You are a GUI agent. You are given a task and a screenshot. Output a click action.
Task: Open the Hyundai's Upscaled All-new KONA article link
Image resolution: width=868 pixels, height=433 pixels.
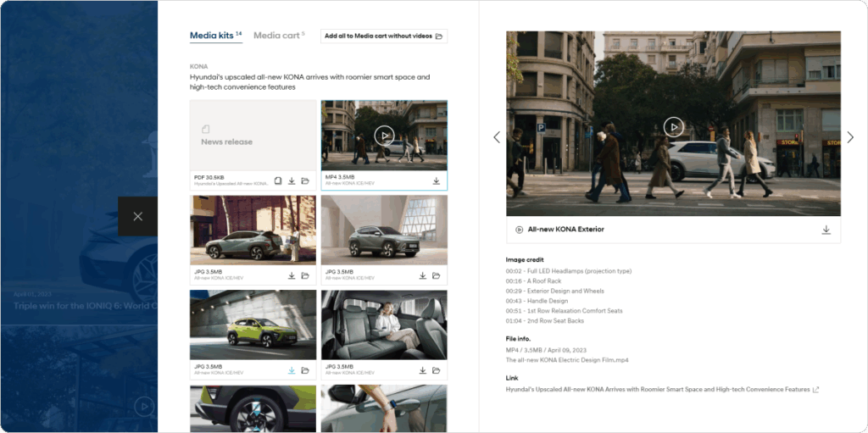point(658,390)
